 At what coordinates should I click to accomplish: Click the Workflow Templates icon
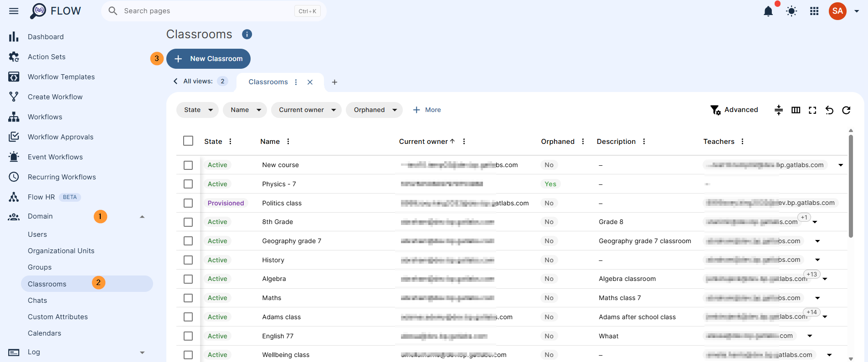tap(14, 77)
